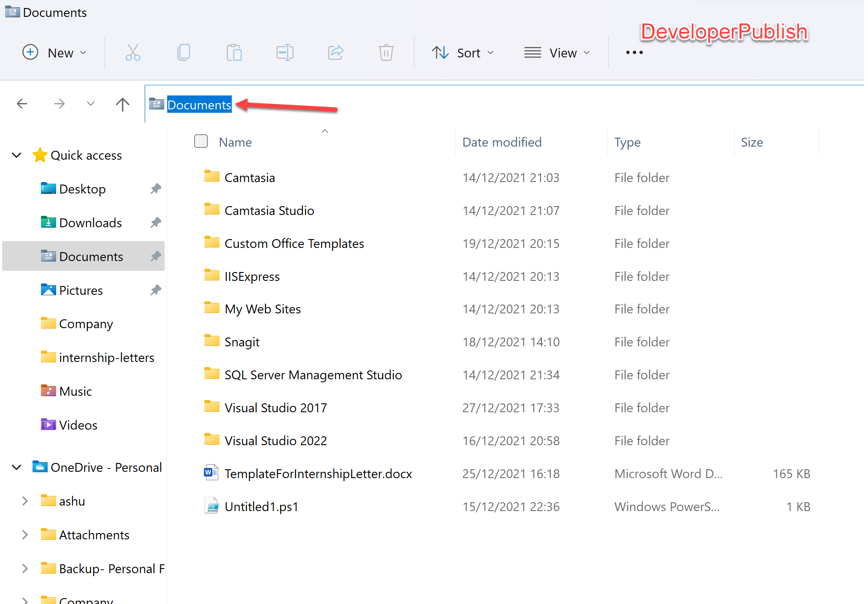Open the Music folder in the sidebar
The height and width of the screenshot is (604, 868).
tap(75, 391)
